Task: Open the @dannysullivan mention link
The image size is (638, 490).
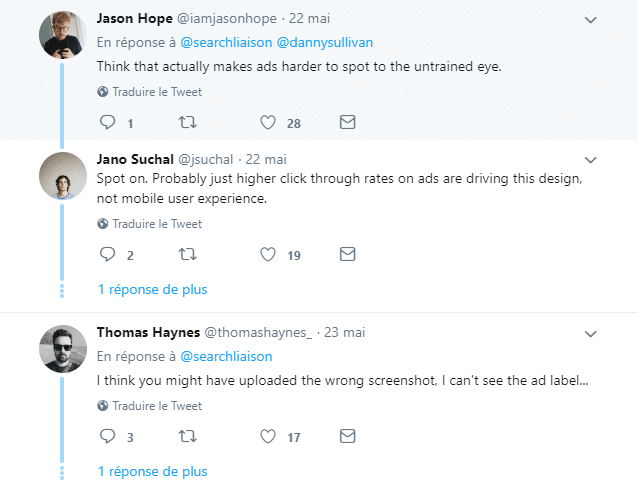Action: point(325,42)
